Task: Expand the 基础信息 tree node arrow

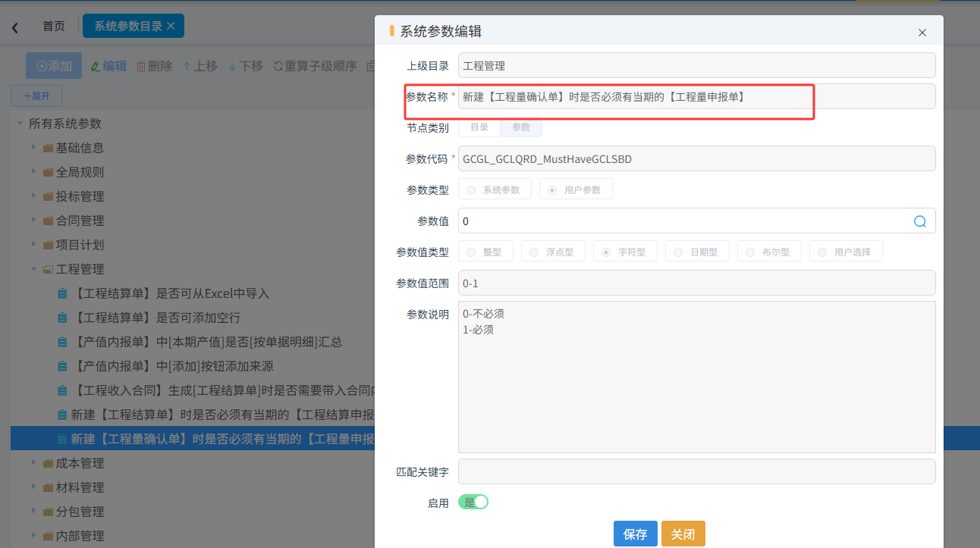Action: (33, 147)
